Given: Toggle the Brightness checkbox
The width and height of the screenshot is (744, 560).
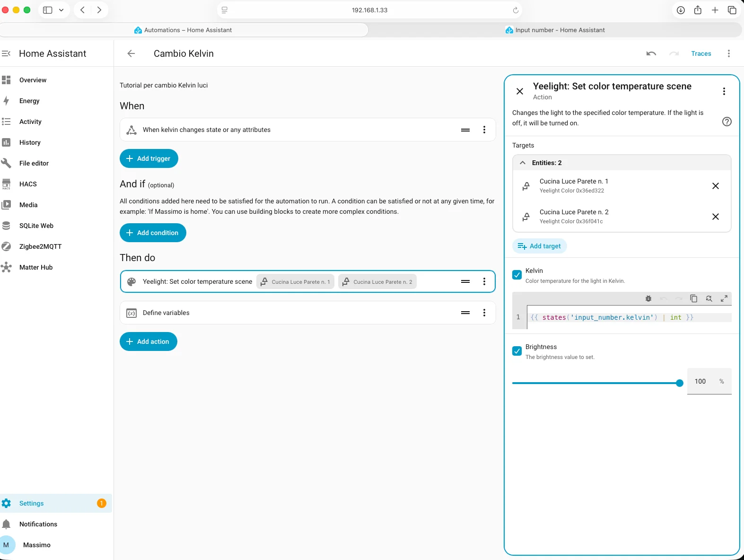Looking at the screenshot, I should tap(517, 351).
